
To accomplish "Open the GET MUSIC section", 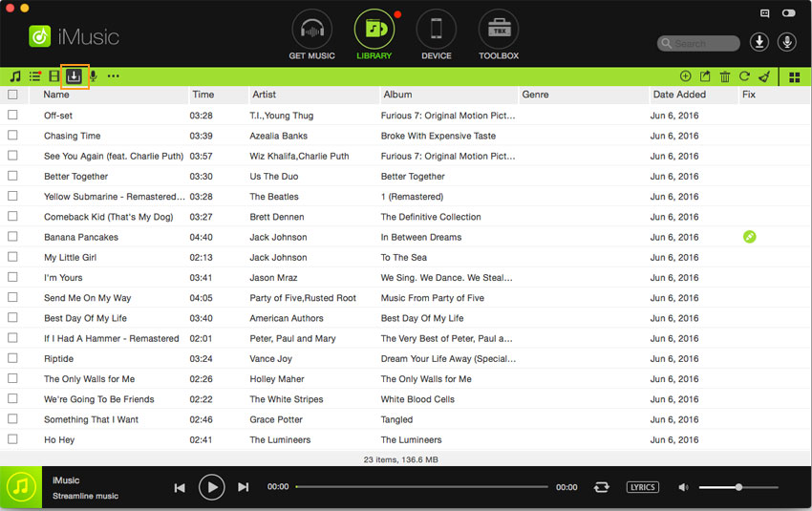I will pos(311,34).
